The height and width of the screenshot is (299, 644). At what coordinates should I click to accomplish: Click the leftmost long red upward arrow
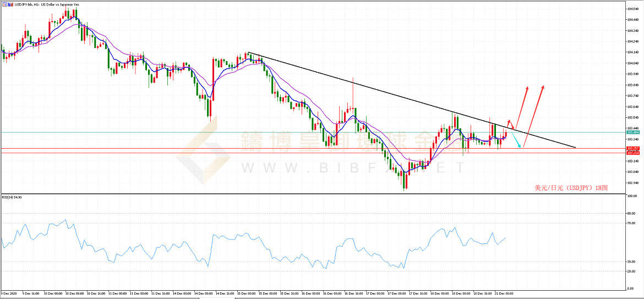tap(522, 107)
